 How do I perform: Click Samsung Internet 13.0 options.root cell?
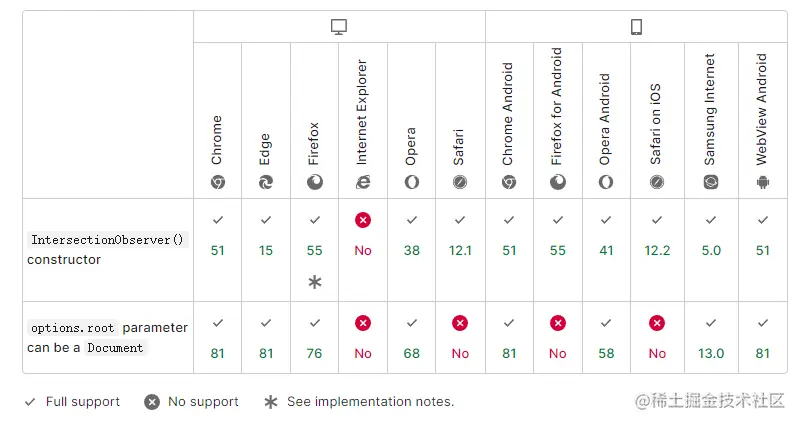711,338
